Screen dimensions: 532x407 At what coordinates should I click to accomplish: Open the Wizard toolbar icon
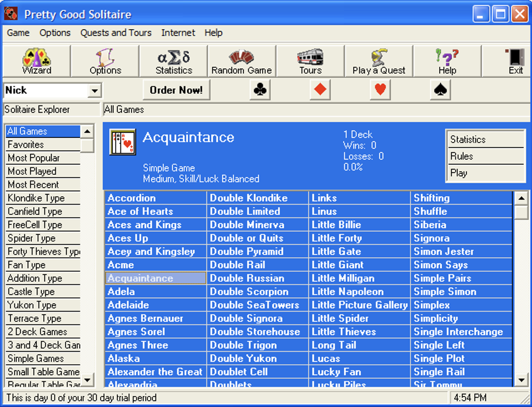point(37,61)
